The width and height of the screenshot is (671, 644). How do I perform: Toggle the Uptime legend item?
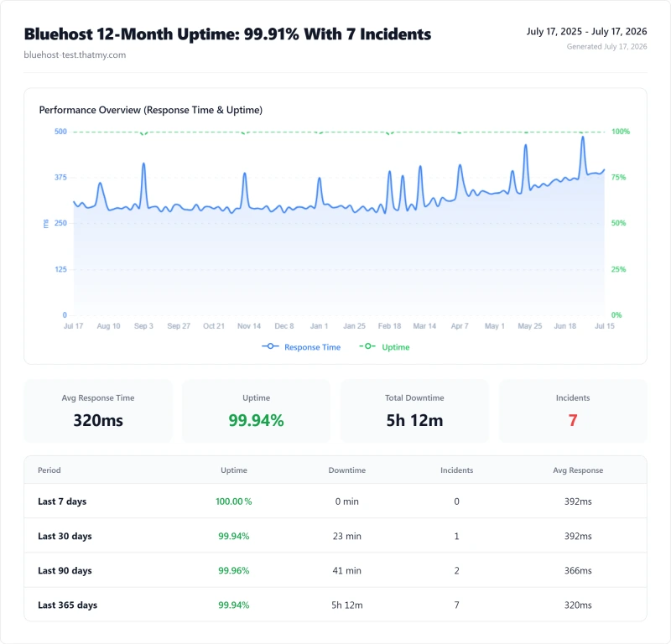384,347
